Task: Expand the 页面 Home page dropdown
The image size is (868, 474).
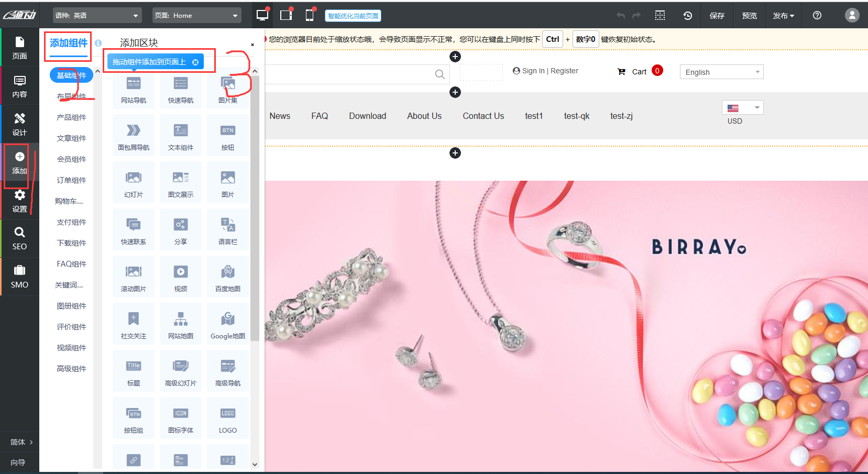Action: (x=196, y=16)
